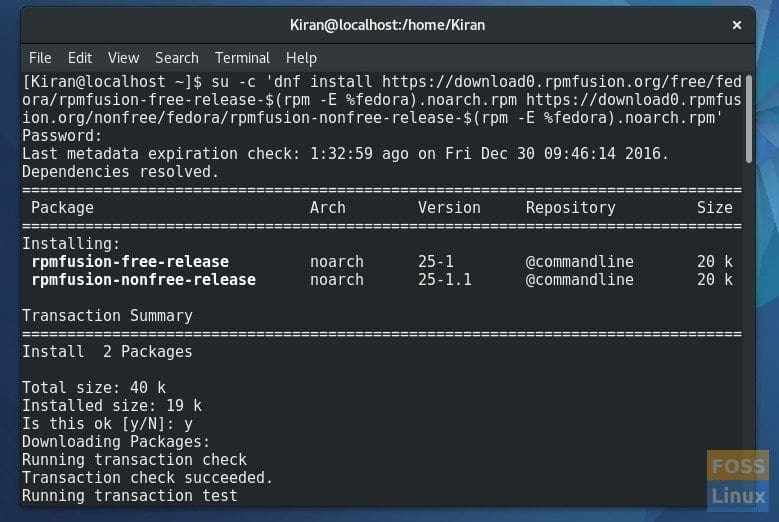Click the 'Dependencies resolved.' line
779x522 pixels.
coord(121,172)
